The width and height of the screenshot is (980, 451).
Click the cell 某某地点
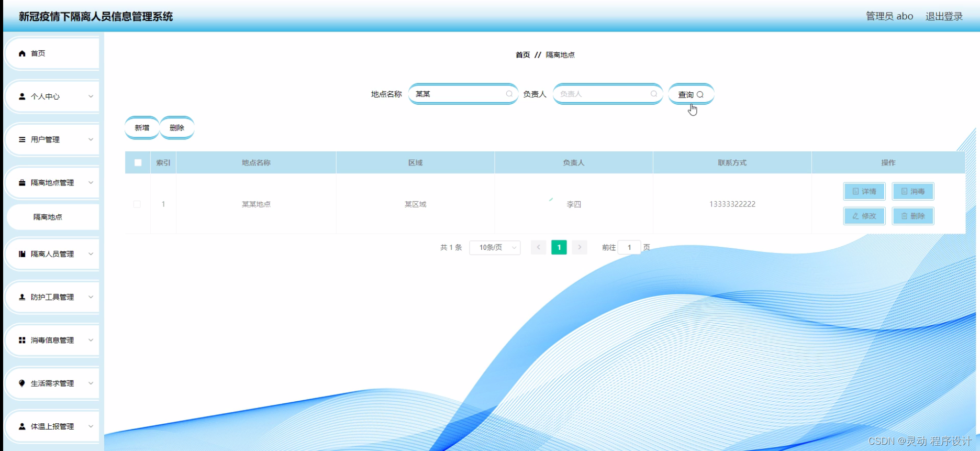pyautogui.click(x=256, y=204)
